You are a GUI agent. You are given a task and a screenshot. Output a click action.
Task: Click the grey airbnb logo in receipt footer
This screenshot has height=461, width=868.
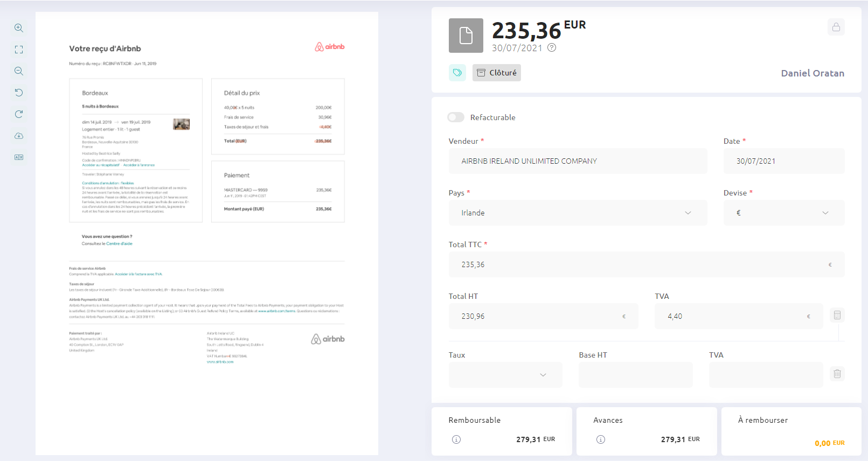(x=328, y=339)
